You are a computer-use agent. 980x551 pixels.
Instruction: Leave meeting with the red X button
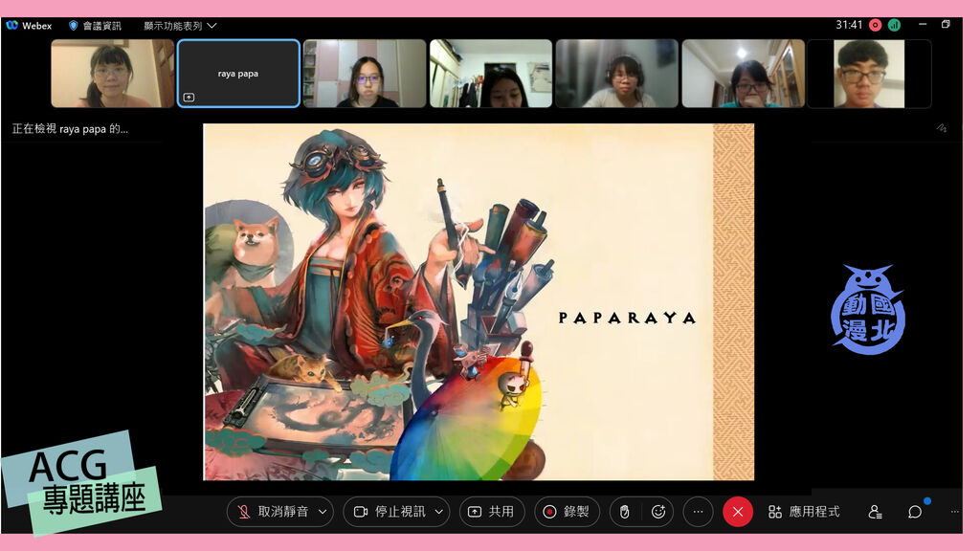pos(738,512)
